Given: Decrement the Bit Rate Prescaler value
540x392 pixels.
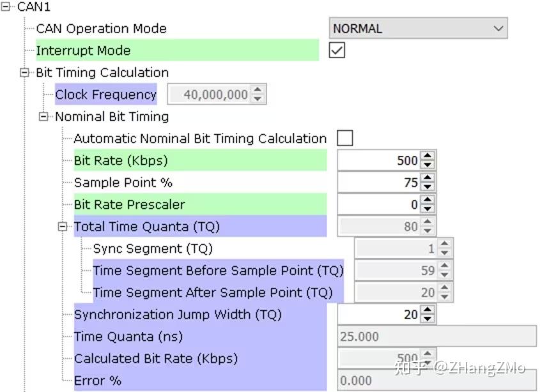Looking at the screenshot, I should tap(428, 209).
